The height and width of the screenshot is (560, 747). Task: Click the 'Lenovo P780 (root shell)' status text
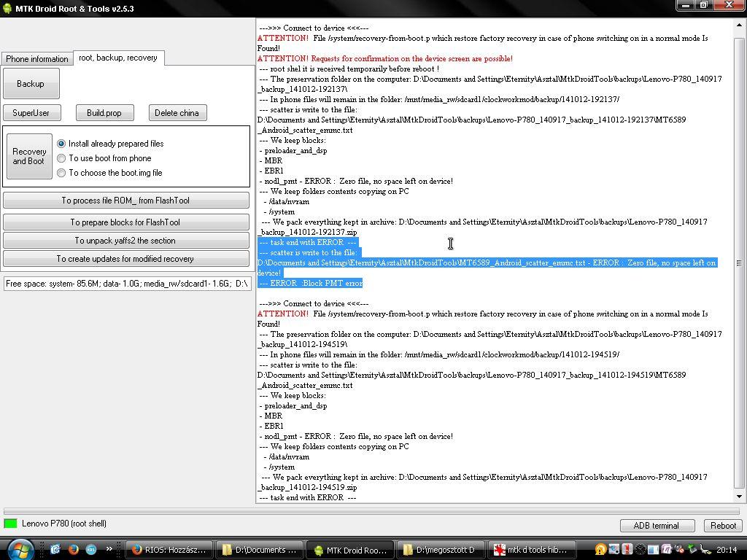(64, 524)
